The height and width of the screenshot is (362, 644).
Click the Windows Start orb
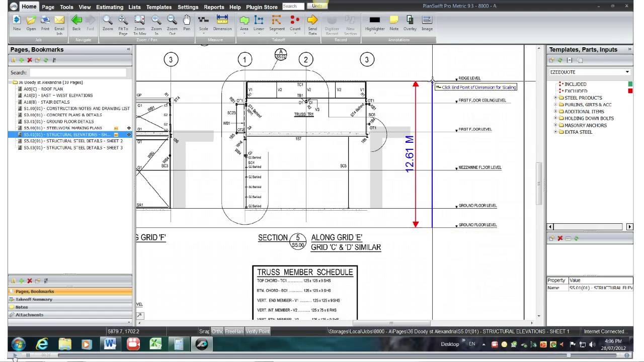tap(19, 344)
